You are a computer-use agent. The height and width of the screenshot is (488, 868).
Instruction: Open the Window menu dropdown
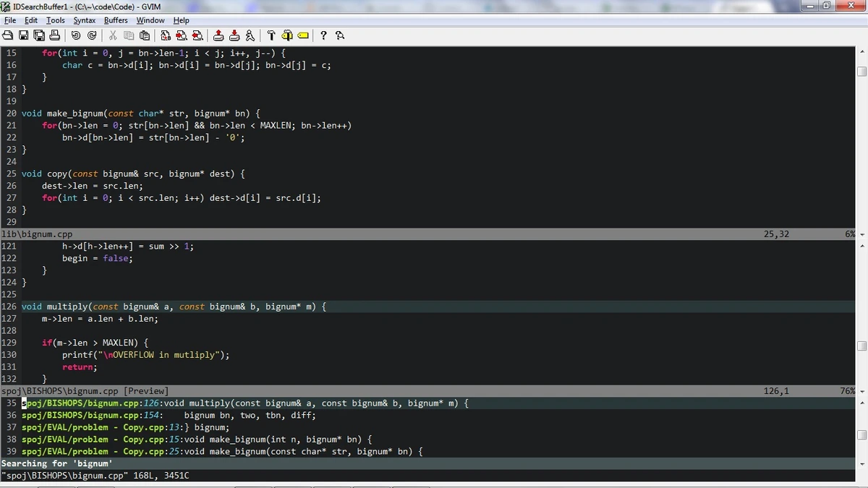point(150,20)
